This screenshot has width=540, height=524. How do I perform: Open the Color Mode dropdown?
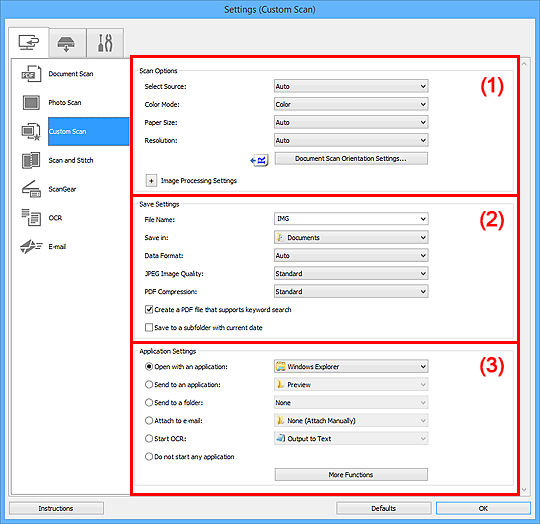351,104
